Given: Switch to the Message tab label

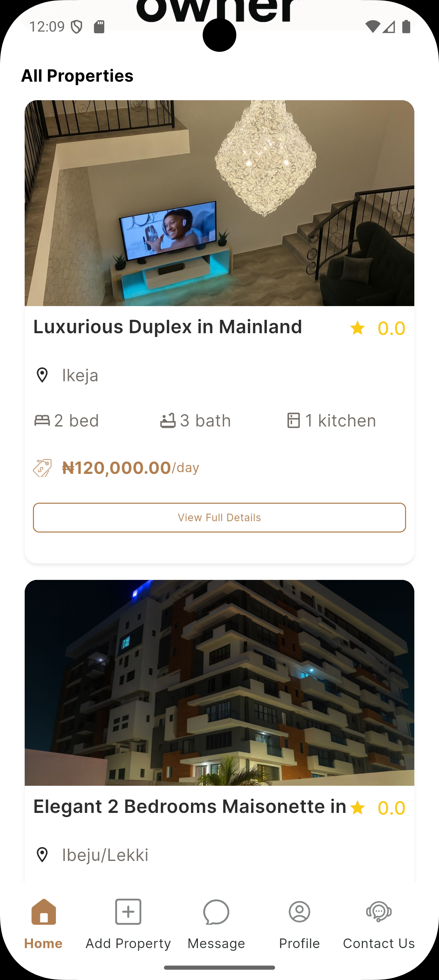Looking at the screenshot, I should point(216,944).
